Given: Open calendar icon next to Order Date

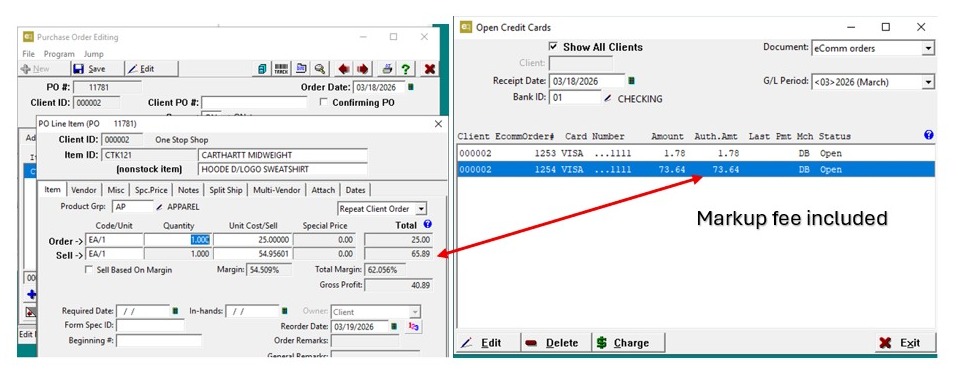Looking at the screenshot, I should (x=411, y=87).
